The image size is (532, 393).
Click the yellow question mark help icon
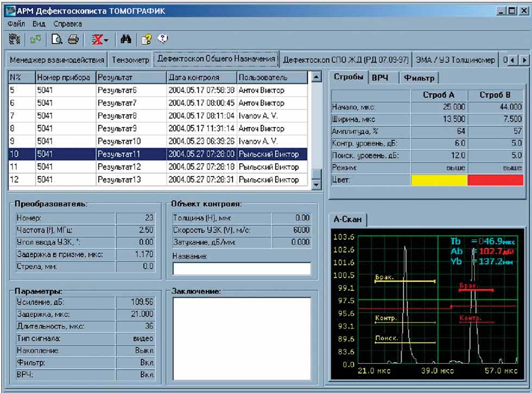click(146, 40)
